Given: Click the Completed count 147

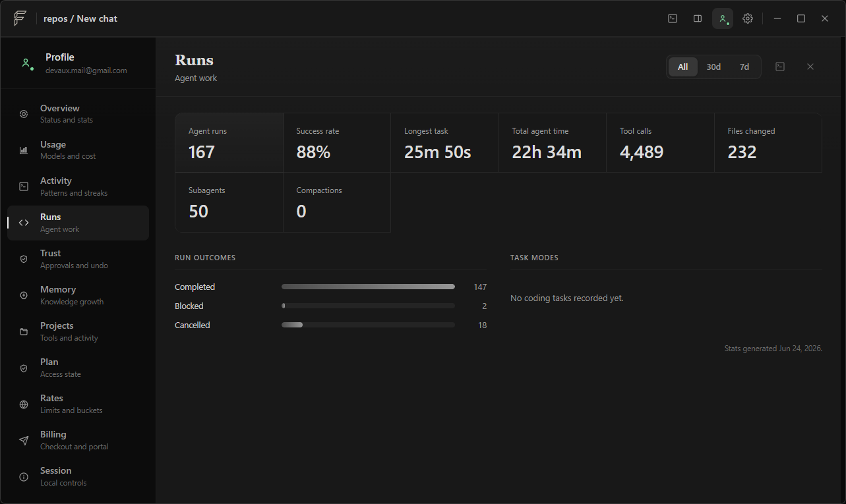Looking at the screenshot, I should (480, 287).
